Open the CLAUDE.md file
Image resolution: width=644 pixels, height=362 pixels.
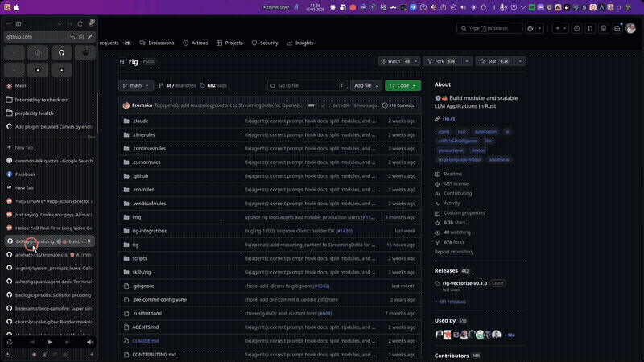click(146, 340)
